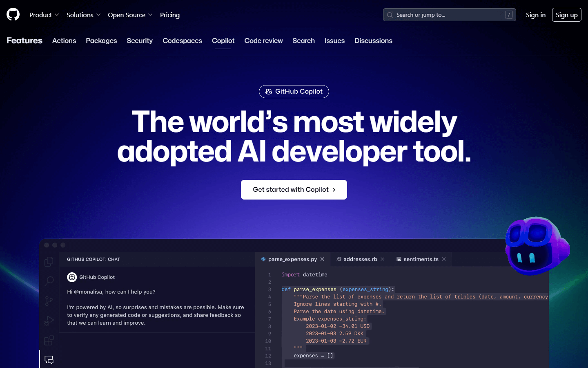This screenshot has width=588, height=368.
Task: Go to the Security feature tab
Action: (140, 40)
